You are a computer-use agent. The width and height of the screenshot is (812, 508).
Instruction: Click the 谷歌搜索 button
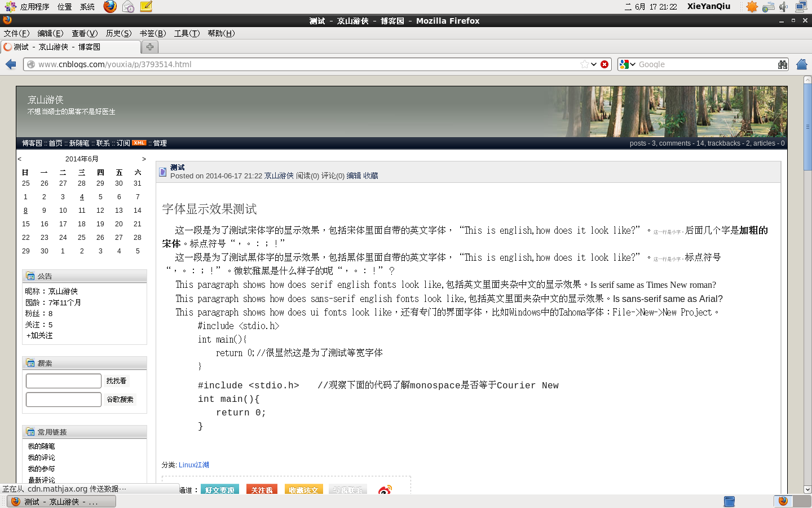point(120,400)
